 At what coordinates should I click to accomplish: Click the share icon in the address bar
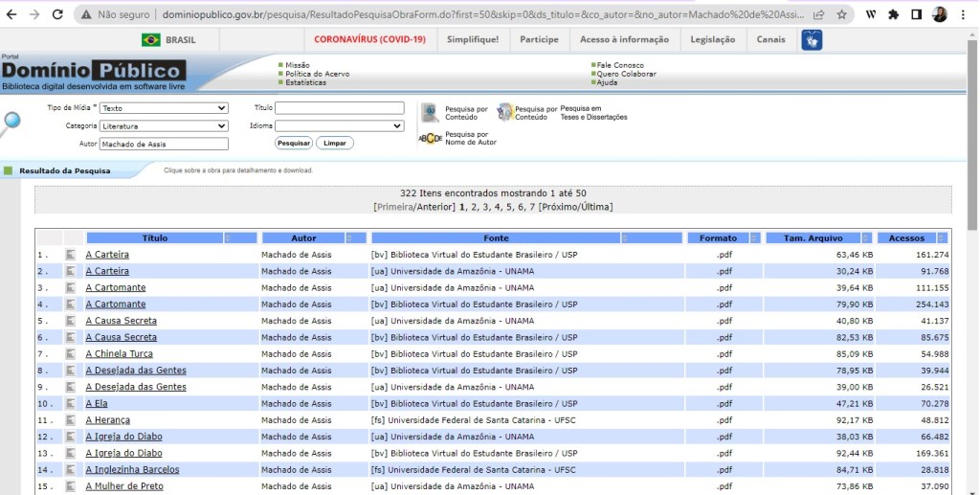tap(819, 15)
